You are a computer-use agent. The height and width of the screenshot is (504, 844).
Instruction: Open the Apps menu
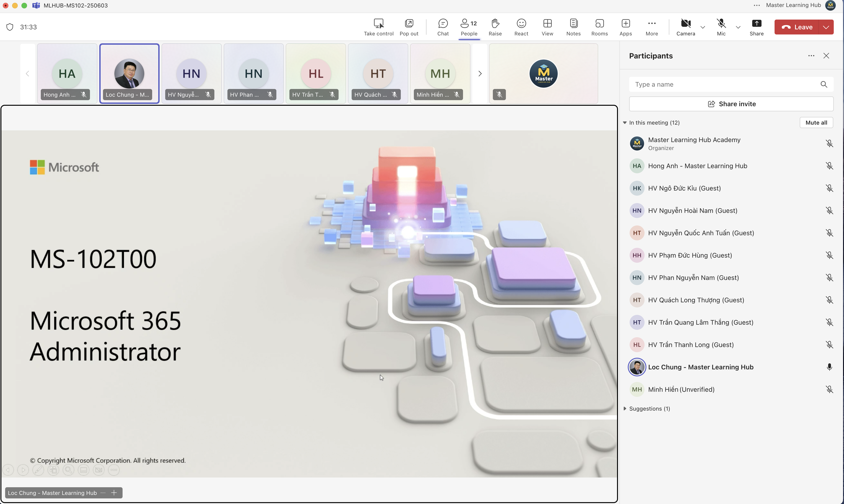(x=625, y=27)
